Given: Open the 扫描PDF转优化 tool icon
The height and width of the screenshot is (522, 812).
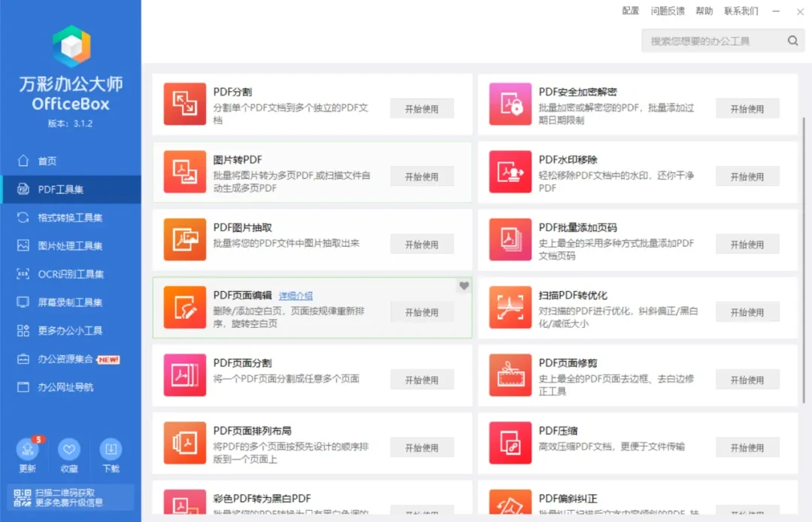Looking at the screenshot, I should 510,311.
